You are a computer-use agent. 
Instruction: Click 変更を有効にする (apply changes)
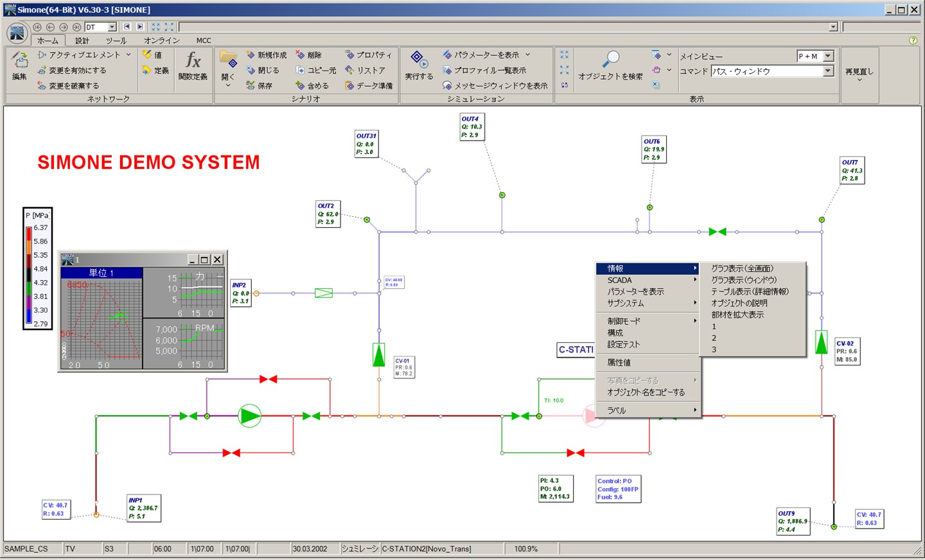72,71
